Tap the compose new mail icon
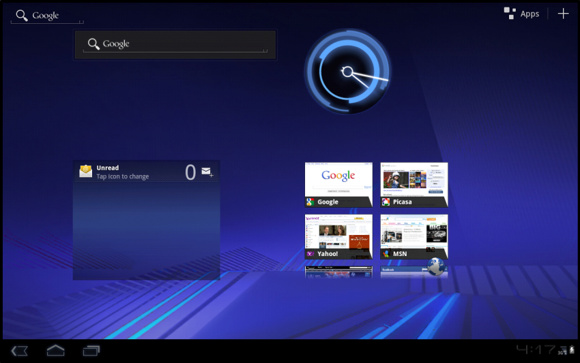The width and height of the screenshot is (580, 363). pos(207,172)
